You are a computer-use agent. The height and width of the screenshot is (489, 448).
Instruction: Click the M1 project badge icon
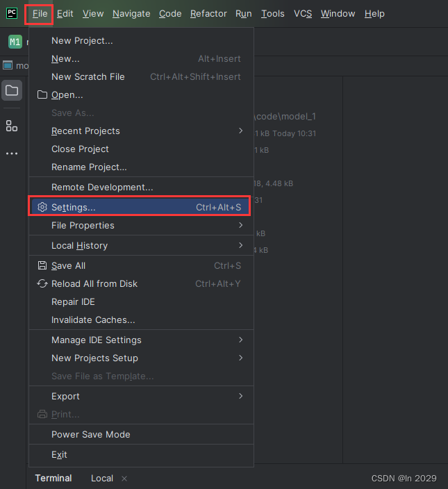(15, 42)
